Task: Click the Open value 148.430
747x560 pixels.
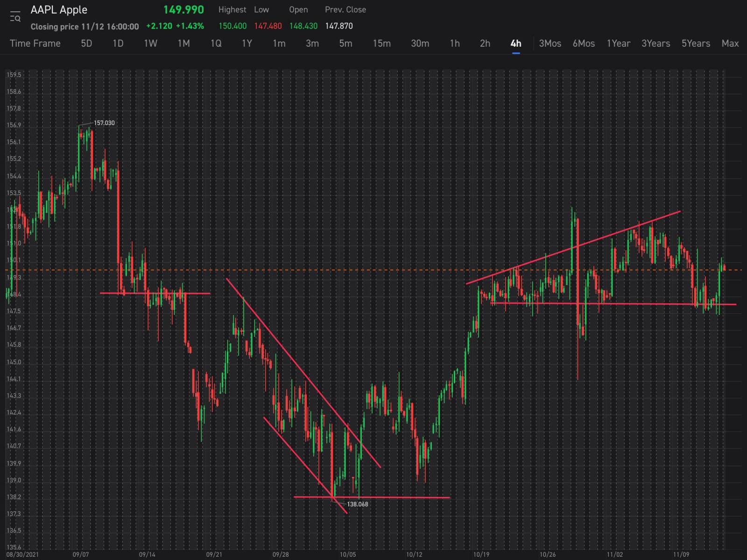Action: [303, 26]
